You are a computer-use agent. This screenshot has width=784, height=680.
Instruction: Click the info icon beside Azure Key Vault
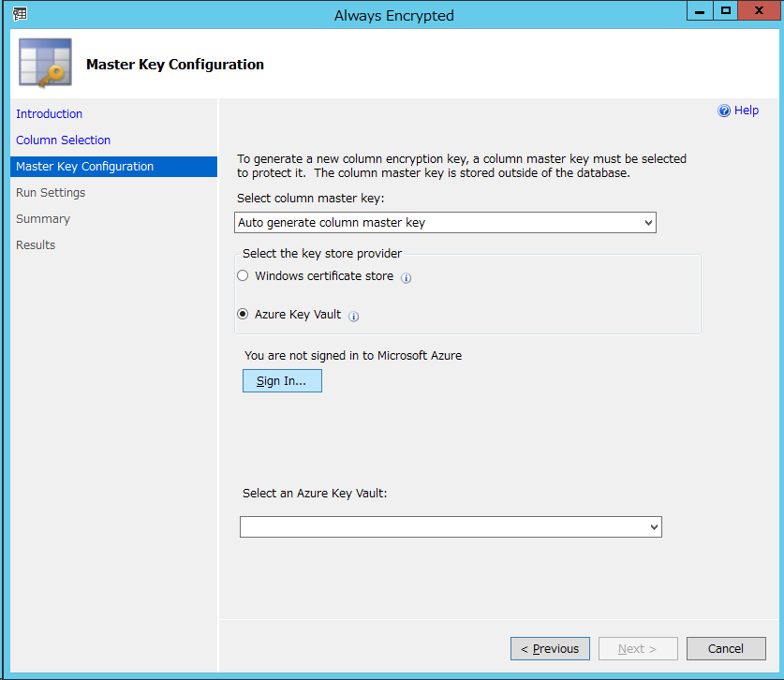click(353, 317)
